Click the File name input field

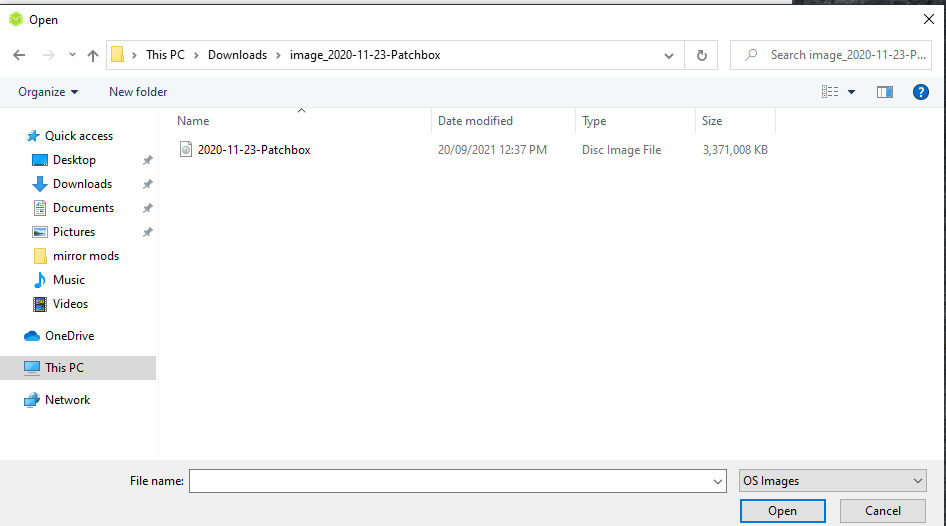coord(450,481)
